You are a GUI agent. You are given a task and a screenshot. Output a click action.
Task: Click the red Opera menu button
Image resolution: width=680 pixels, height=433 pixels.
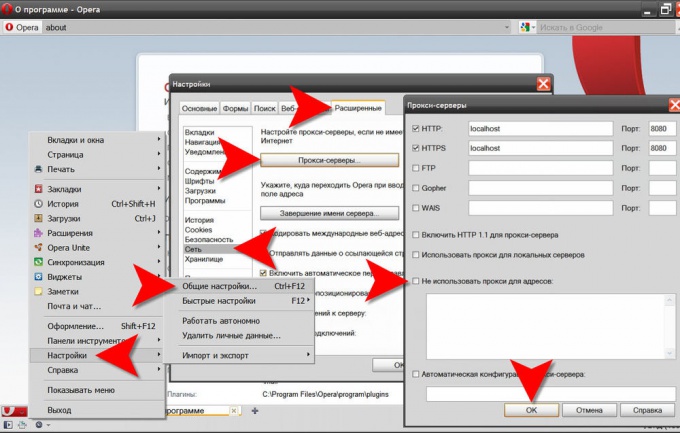pos(14,411)
